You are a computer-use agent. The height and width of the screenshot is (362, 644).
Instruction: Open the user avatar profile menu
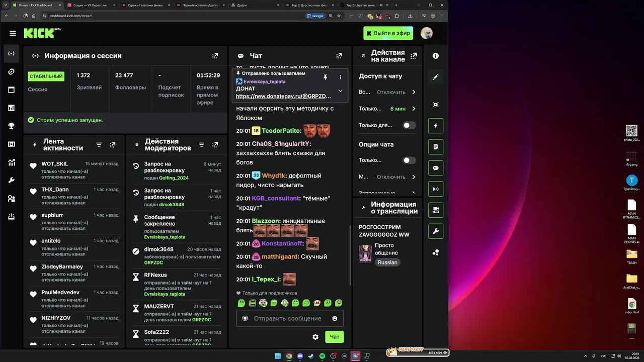point(427,33)
